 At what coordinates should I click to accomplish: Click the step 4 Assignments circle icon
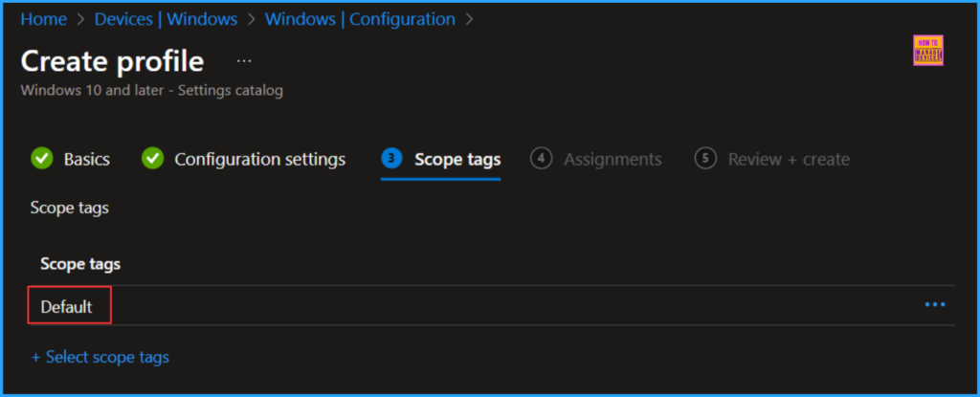pyautogui.click(x=542, y=159)
